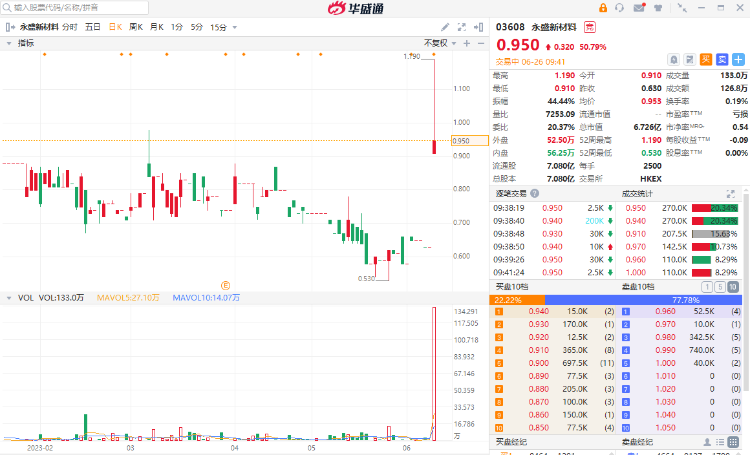Image resolution: width=750 pixels, height=455 pixels.
Task: Click bid level 10 price 0.850
Action: [x=539, y=428]
